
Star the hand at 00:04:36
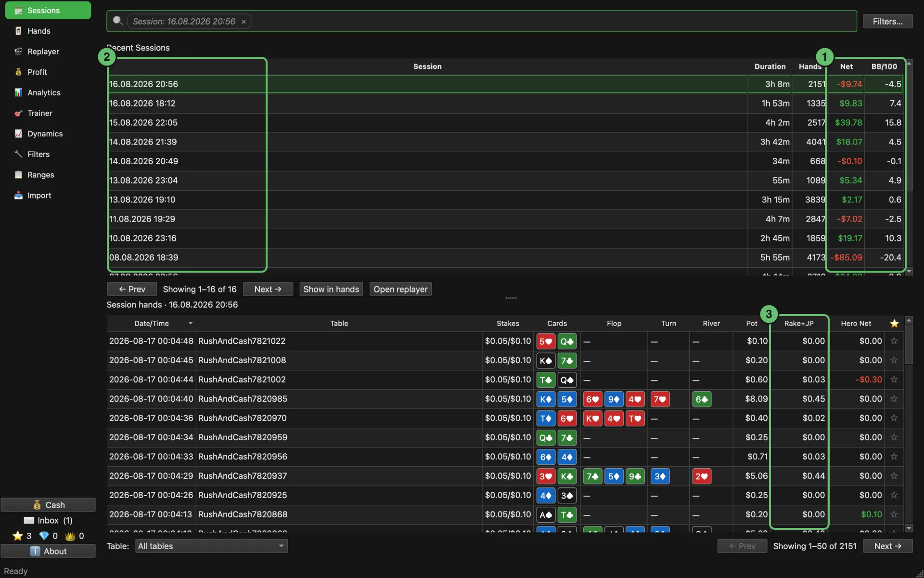[894, 418]
